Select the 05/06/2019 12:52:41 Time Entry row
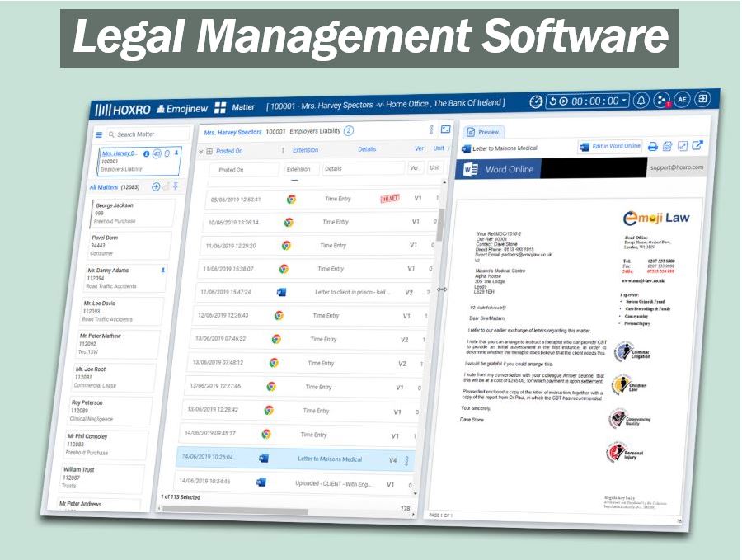The width and height of the screenshot is (742, 560). pos(322,200)
